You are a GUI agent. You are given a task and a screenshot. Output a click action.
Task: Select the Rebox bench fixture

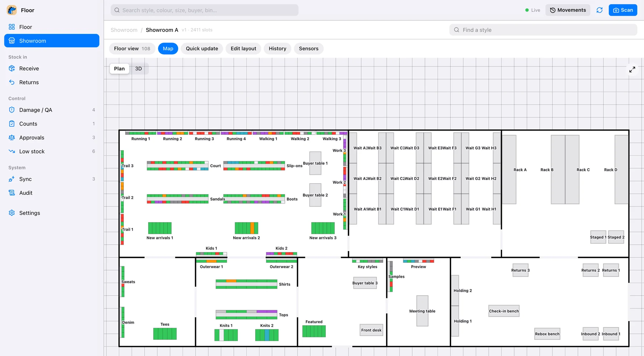[x=547, y=334]
